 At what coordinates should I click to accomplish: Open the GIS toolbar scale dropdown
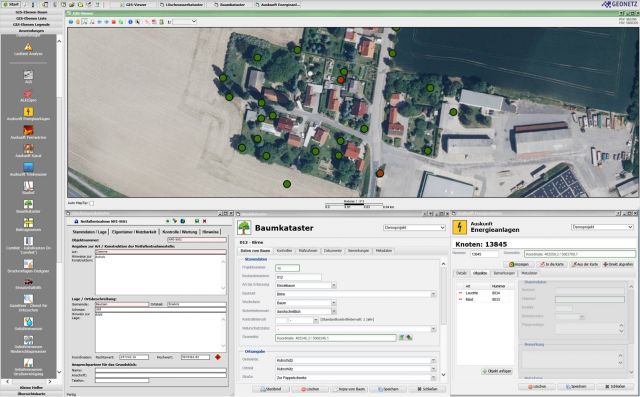coord(194,22)
